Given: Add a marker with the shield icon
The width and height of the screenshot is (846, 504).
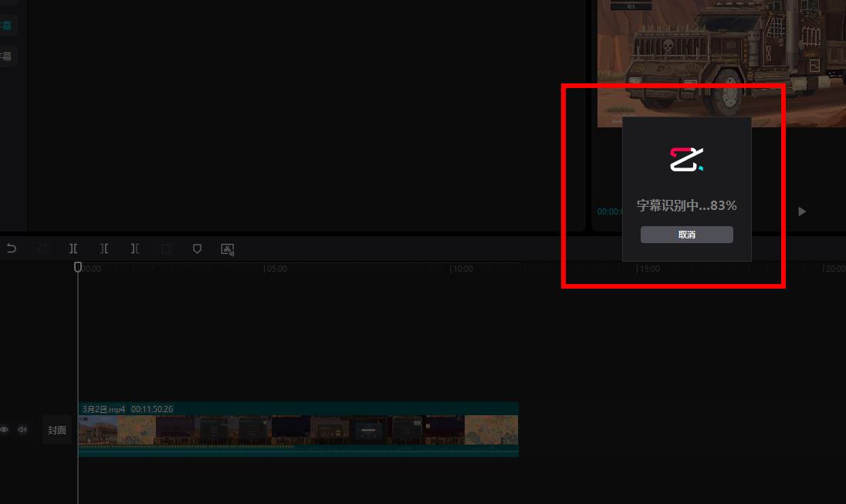Looking at the screenshot, I should point(197,249).
